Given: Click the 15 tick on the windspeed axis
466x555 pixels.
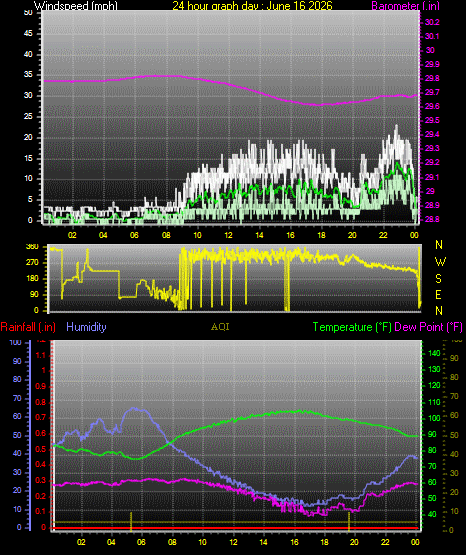Looking at the screenshot, I should click(x=28, y=158).
